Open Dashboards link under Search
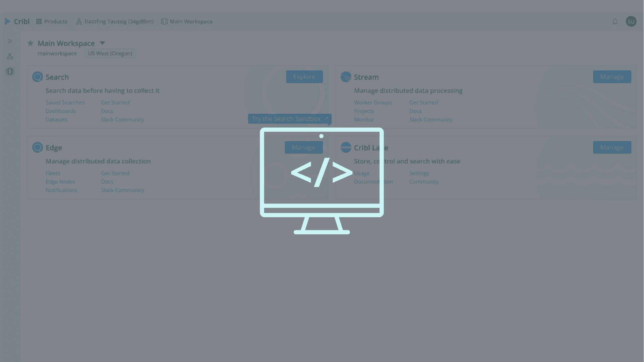This screenshot has width=644, height=362. click(61, 111)
